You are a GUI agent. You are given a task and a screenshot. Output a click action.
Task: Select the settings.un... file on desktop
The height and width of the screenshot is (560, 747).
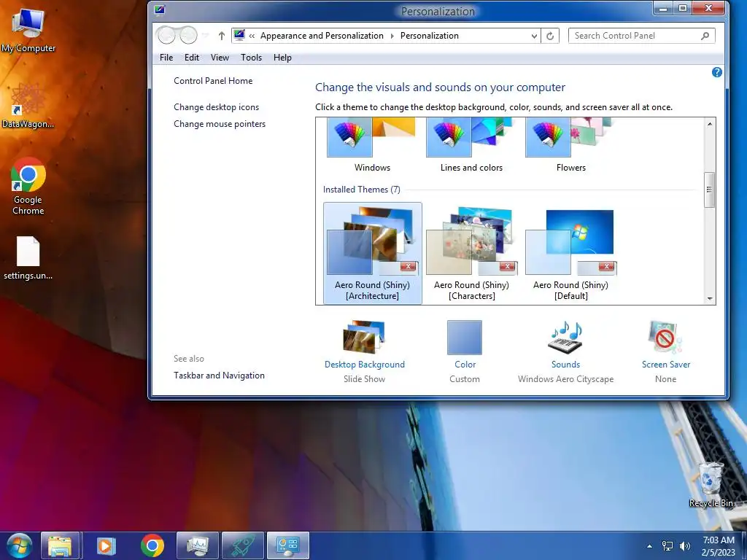click(28, 257)
